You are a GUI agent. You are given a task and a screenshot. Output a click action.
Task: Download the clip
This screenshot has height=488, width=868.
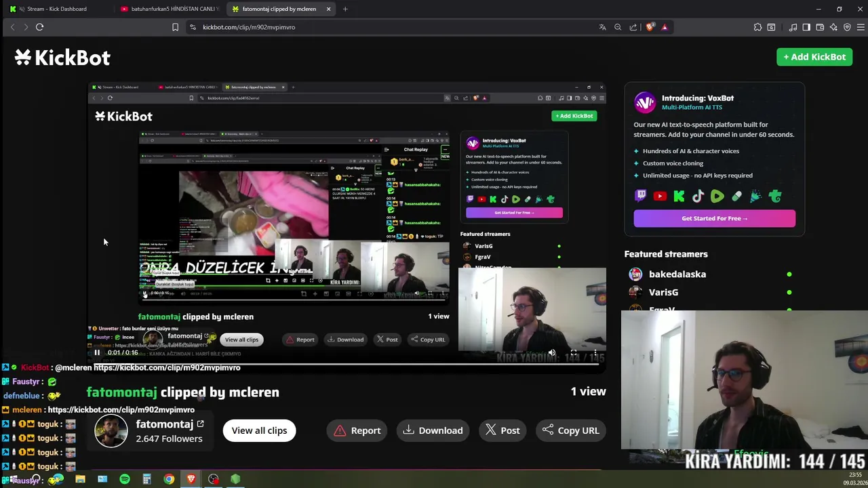point(433,430)
